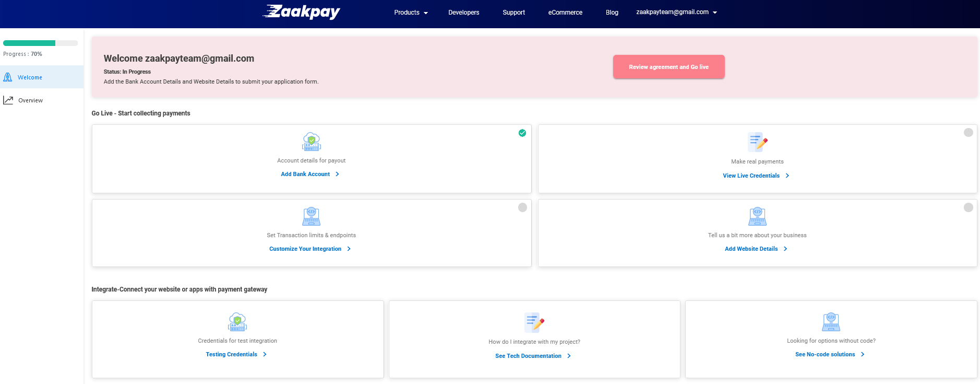Click the cloud shield icon above Credentials for test integration
Screen dimensions: 980x384
pos(237,322)
